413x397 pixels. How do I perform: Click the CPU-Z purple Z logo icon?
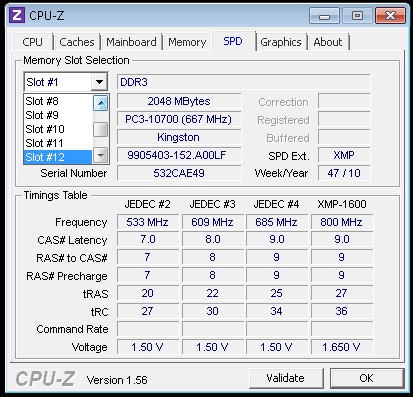[16, 15]
